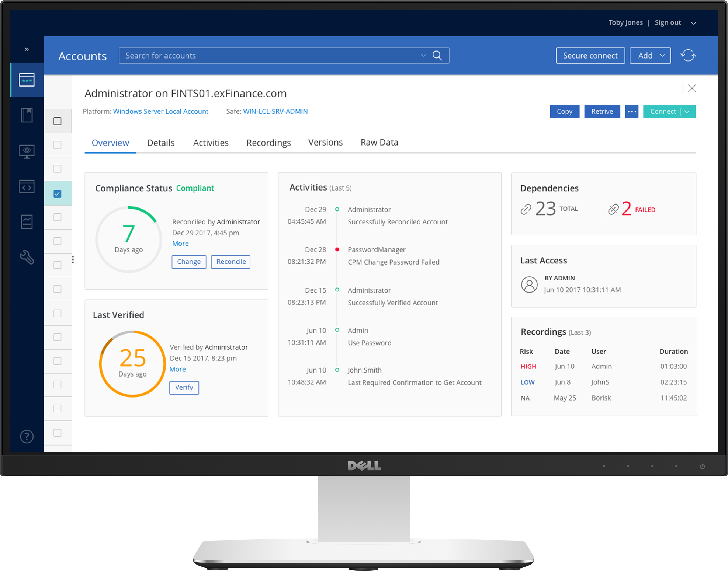Check the checkbox two rows below the selected row

[x=58, y=241]
